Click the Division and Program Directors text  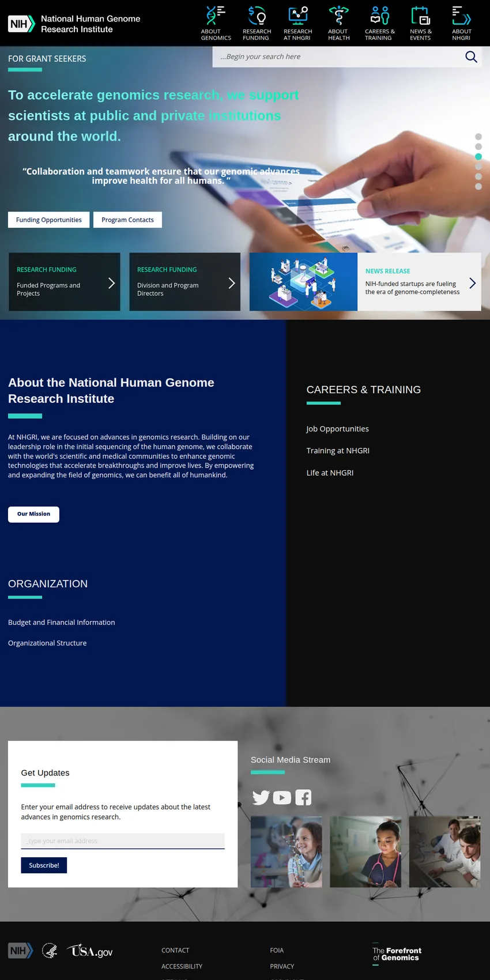[168, 289]
